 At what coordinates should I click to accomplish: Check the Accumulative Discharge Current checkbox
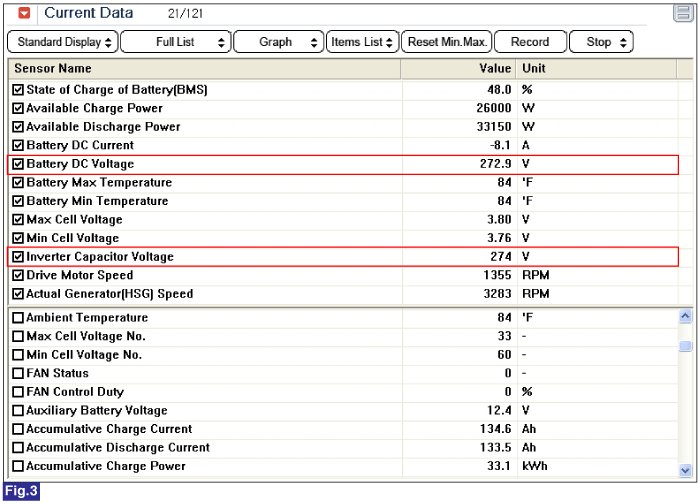click(18, 448)
